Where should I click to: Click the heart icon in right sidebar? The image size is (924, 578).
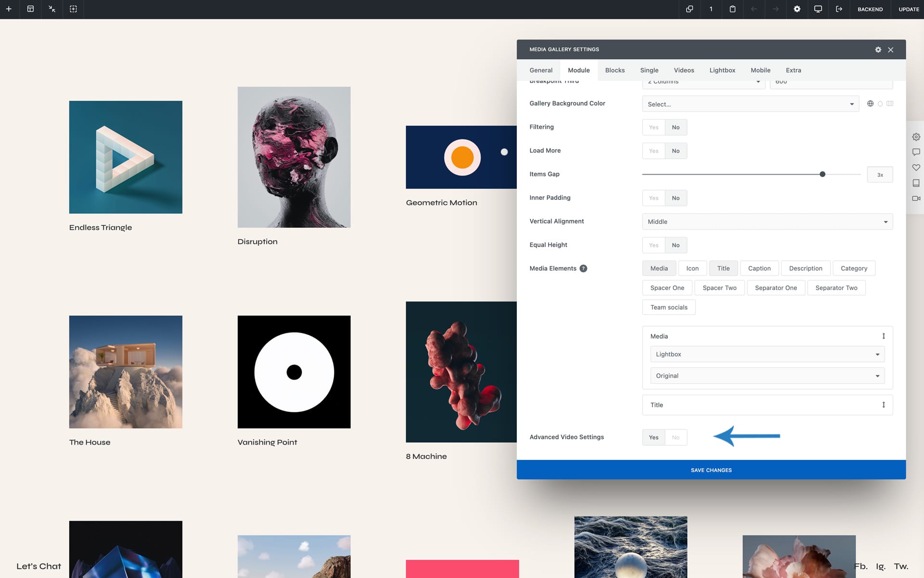[916, 168]
